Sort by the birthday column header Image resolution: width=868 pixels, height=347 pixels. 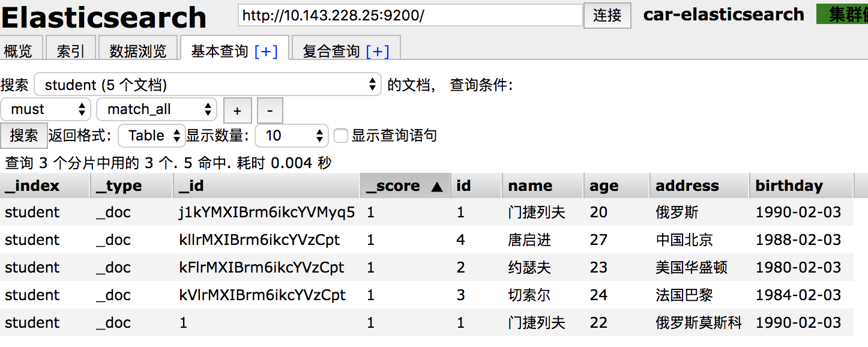[801, 186]
